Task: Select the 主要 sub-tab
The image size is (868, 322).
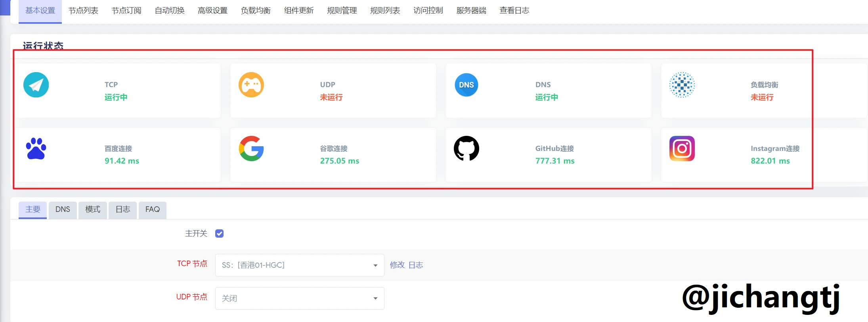Action: tap(33, 210)
